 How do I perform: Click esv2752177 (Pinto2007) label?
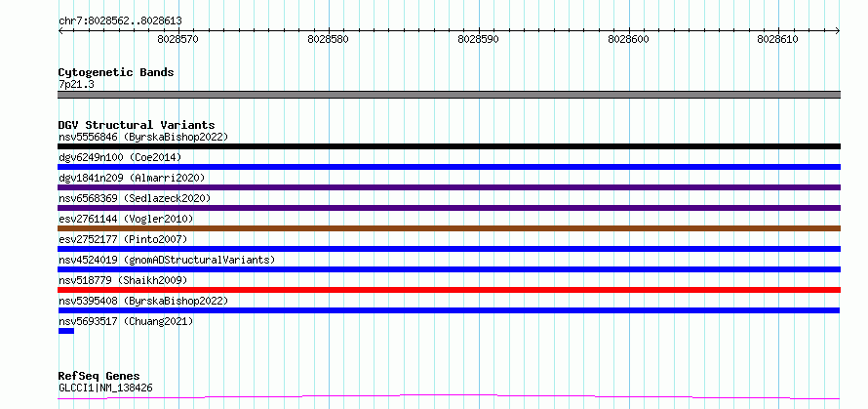pyautogui.click(x=123, y=239)
